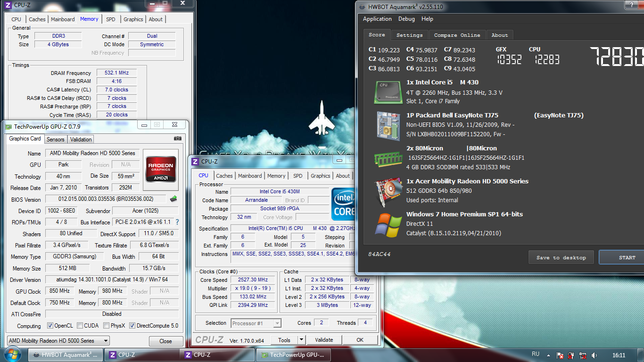Toggle the PhysX checkbox in GPU-Z
The width and height of the screenshot is (644, 362).
tap(107, 326)
